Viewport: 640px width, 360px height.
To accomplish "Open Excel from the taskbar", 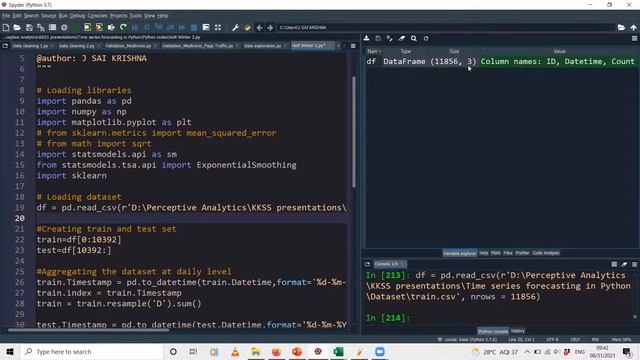I will point(338,351).
